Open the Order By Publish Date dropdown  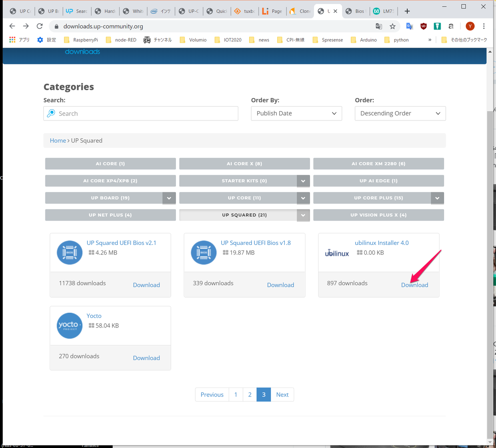296,113
